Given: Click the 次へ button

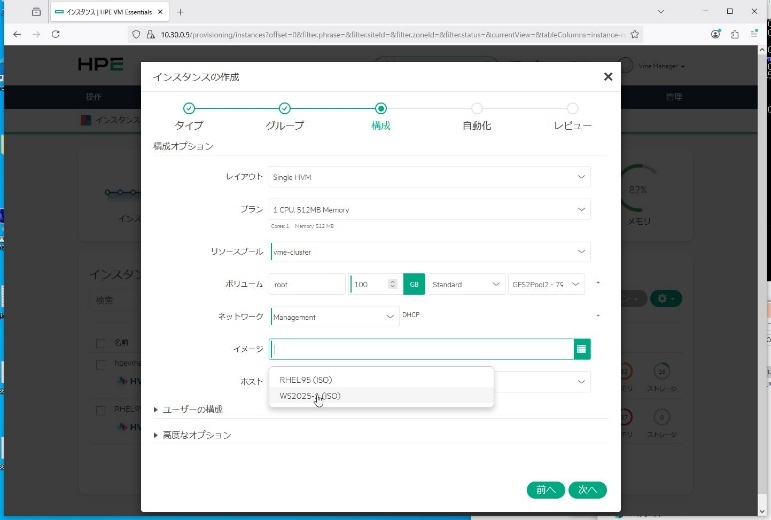Looking at the screenshot, I should point(587,490).
